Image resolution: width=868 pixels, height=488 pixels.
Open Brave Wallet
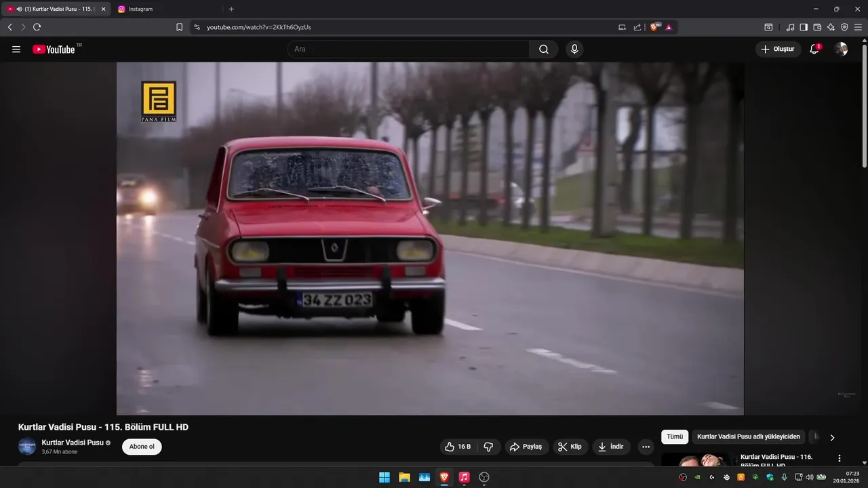point(817,27)
